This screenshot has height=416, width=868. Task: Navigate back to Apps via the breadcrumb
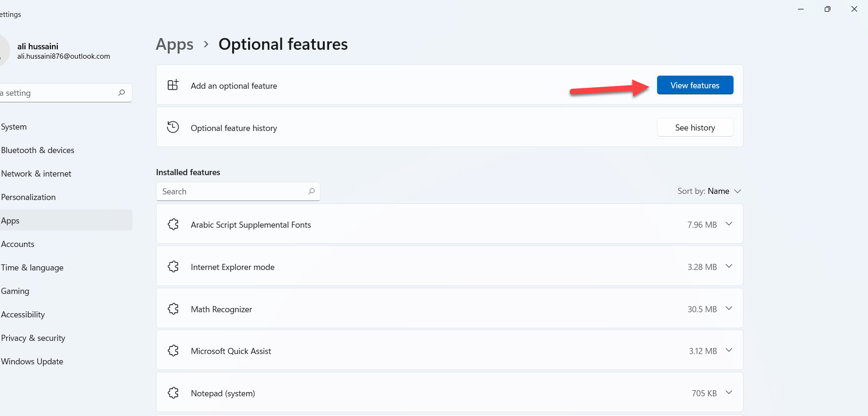174,45
